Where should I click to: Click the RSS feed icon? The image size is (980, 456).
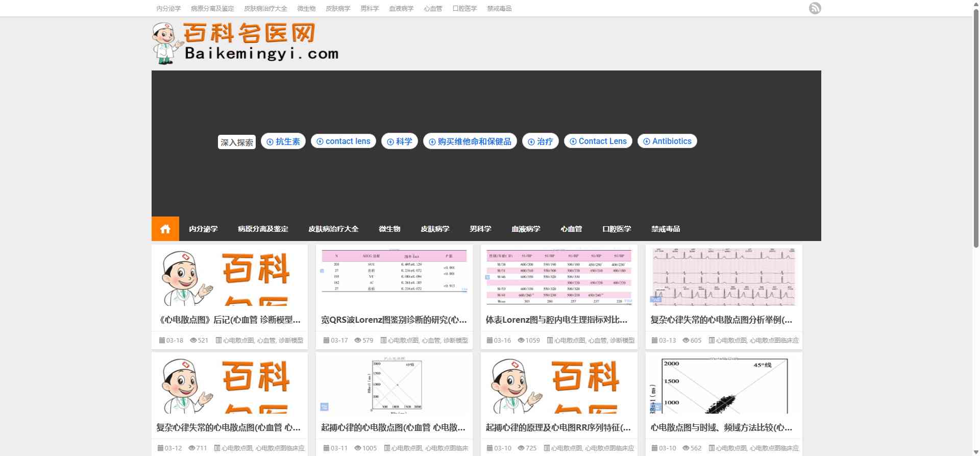[x=815, y=8]
